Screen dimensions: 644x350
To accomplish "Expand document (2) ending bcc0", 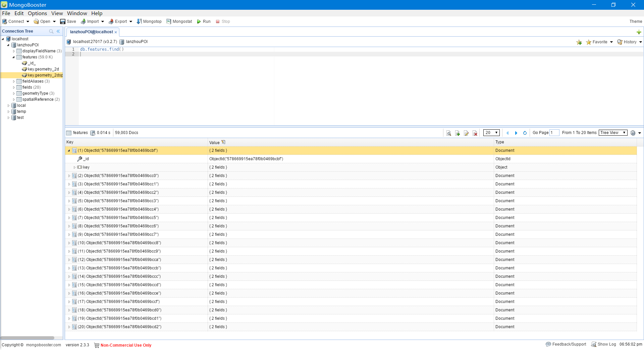I will (69, 176).
